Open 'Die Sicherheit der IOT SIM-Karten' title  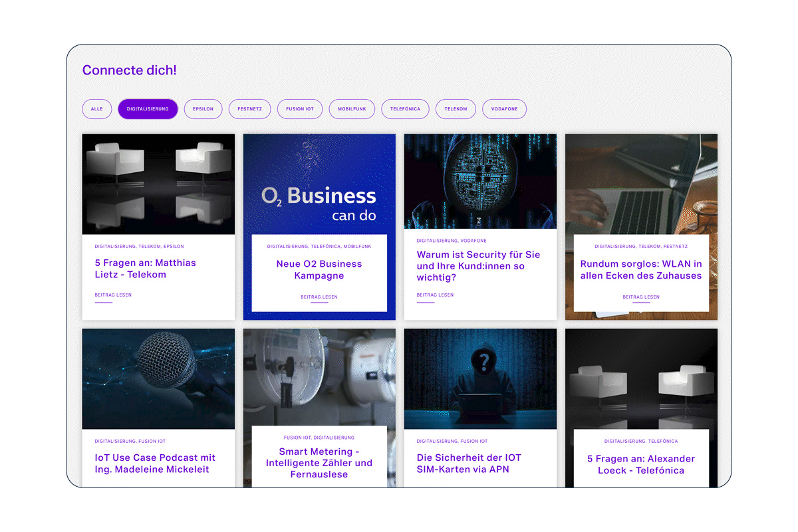469,464
